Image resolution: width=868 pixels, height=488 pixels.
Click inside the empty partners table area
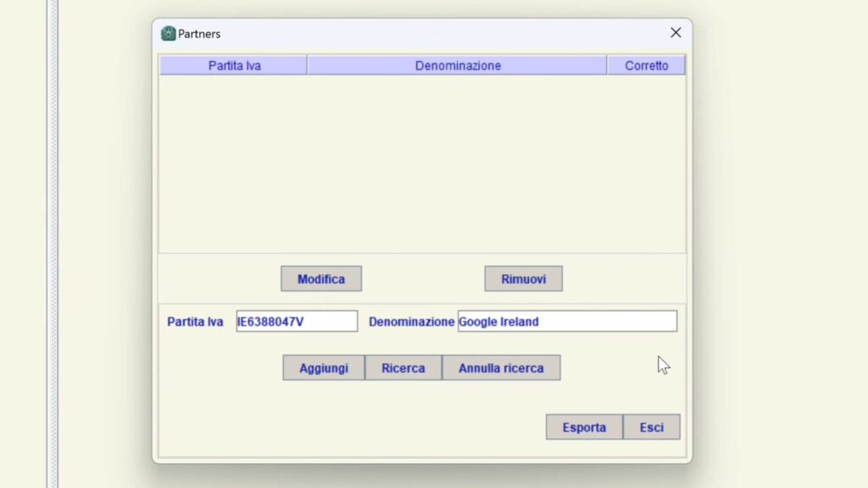(x=421, y=163)
